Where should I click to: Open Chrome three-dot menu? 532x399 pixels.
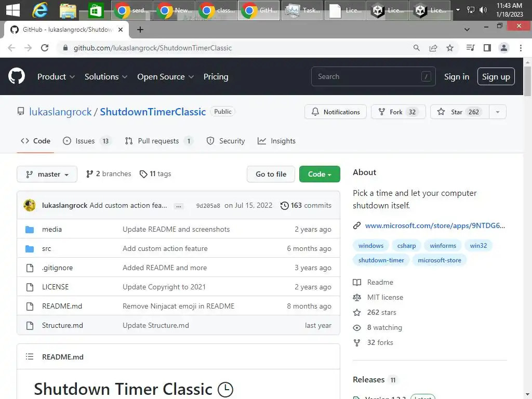point(521,48)
